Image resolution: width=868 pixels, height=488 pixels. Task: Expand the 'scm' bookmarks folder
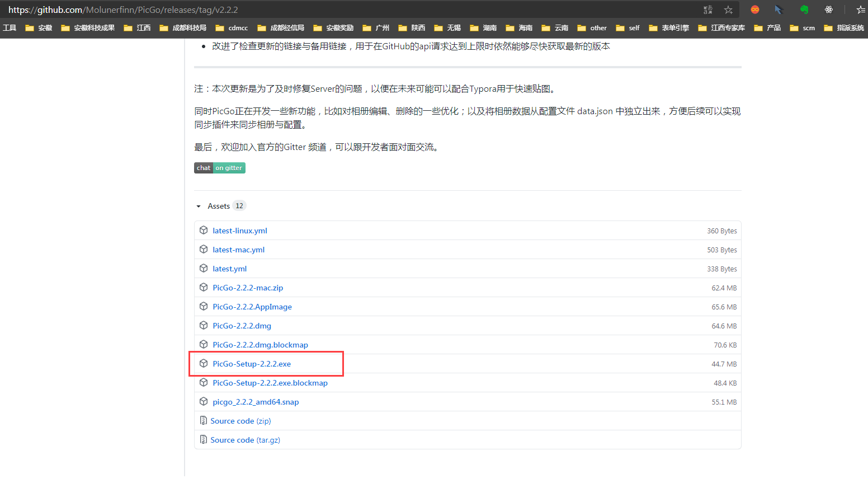coord(803,28)
